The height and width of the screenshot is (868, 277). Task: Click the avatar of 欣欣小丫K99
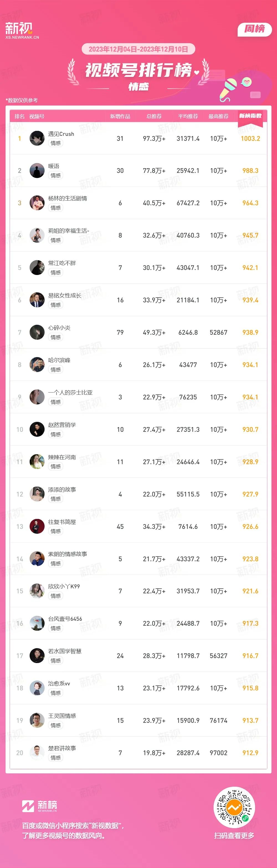[37, 591]
